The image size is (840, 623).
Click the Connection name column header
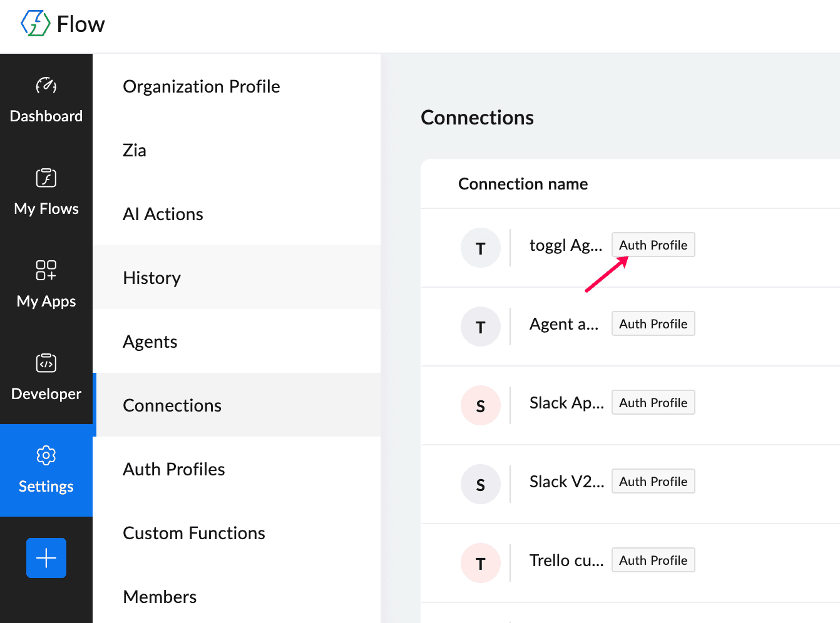tap(523, 184)
